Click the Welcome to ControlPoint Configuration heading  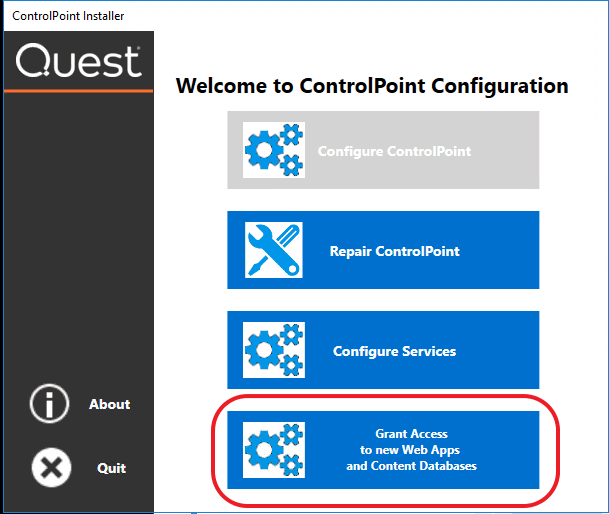[372, 86]
